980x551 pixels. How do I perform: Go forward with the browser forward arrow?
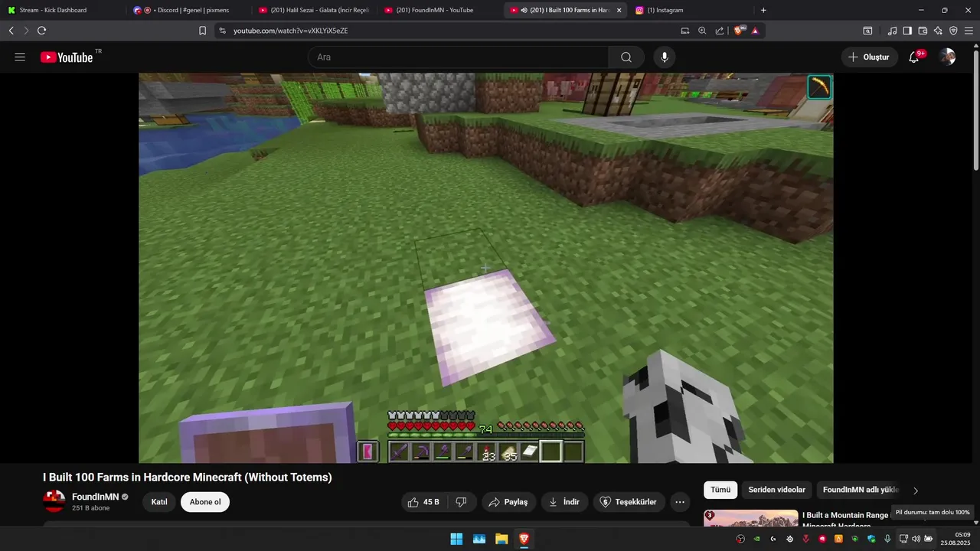click(x=26, y=31)
